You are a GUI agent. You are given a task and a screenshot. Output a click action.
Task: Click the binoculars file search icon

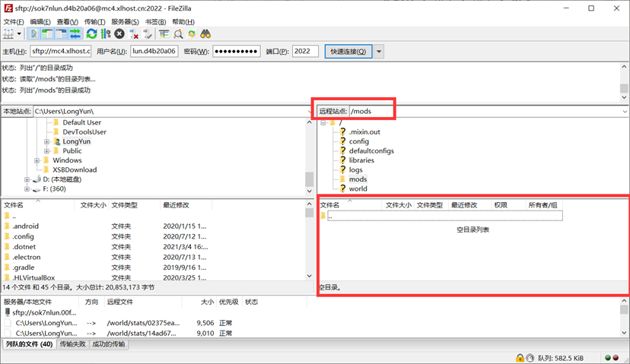click(x=205, y=34)
